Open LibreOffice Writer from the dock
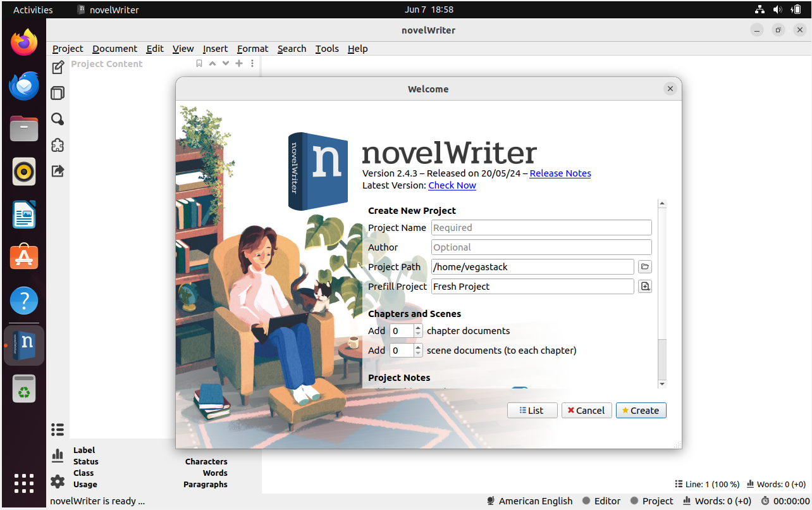This screenshot has height=510, width=812. pyautogui.click(x=24, y=215)
